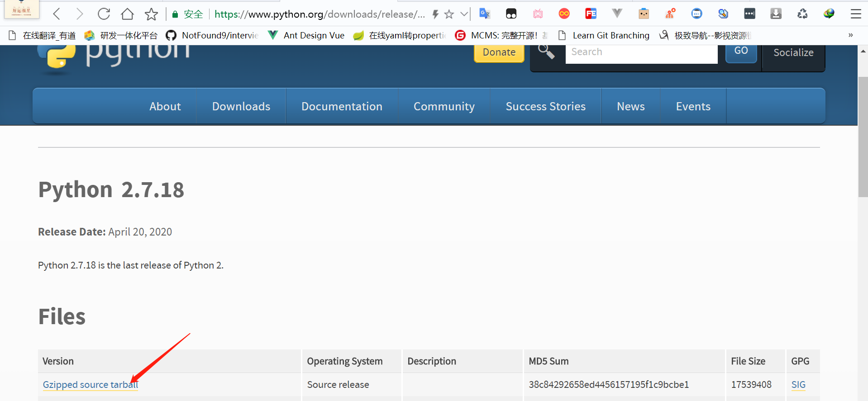
Task: Click the 安全 secure site indicator
Action: (x=187, y=14)
